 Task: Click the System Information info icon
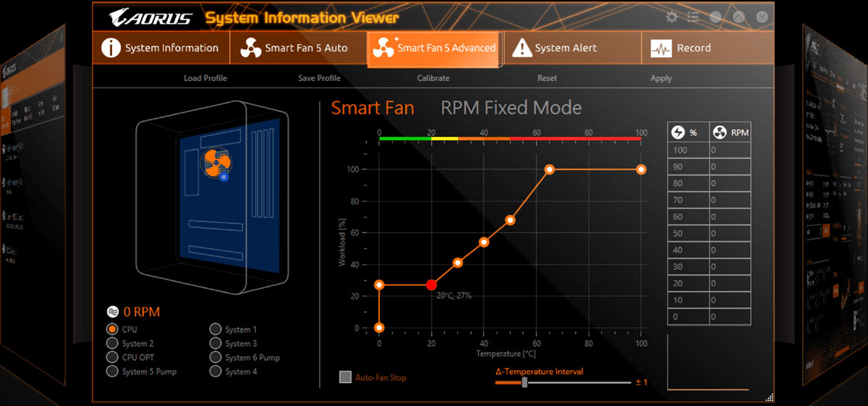pos(111,48)
